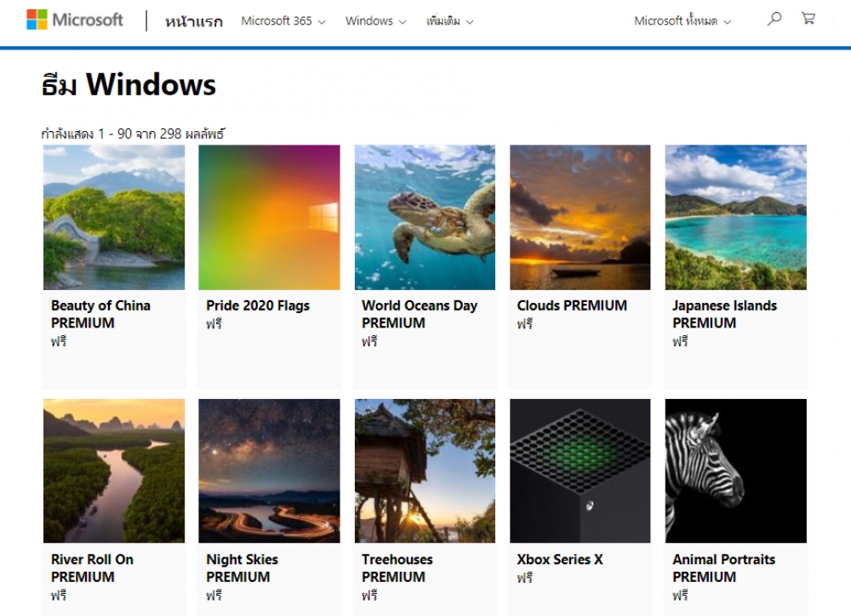
Task: Click the ฟรี price under Treehouses PREMIUM
Action: [x=369, y=596]
